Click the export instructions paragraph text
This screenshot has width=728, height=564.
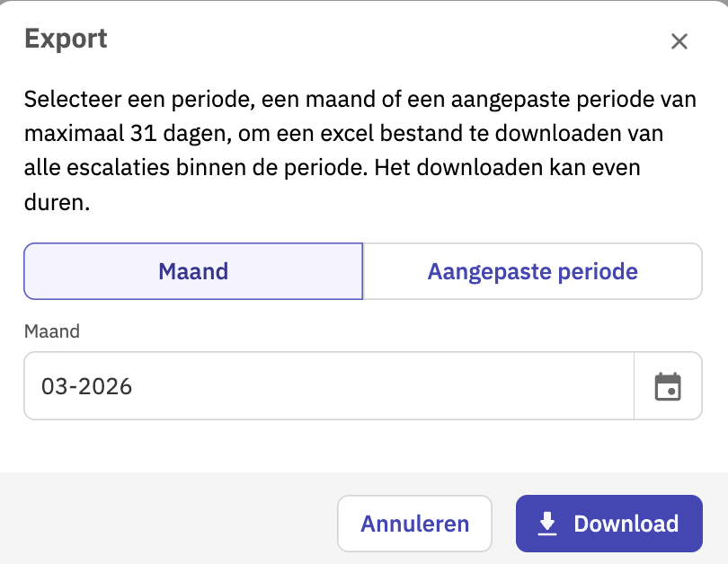(360, 151)
